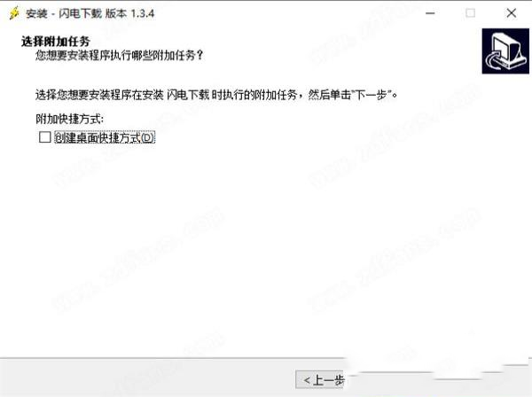Click the 附加快捷方式: group label

tap(69, 119)
